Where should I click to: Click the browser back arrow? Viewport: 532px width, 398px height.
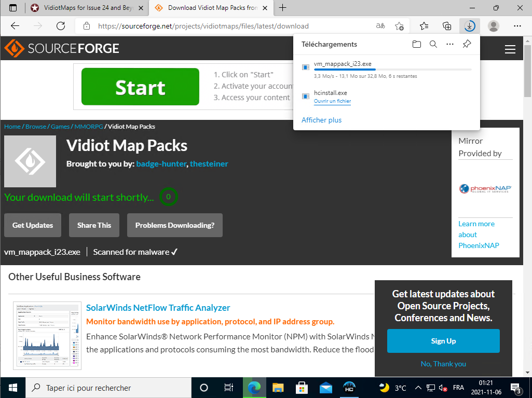(15, 26)
